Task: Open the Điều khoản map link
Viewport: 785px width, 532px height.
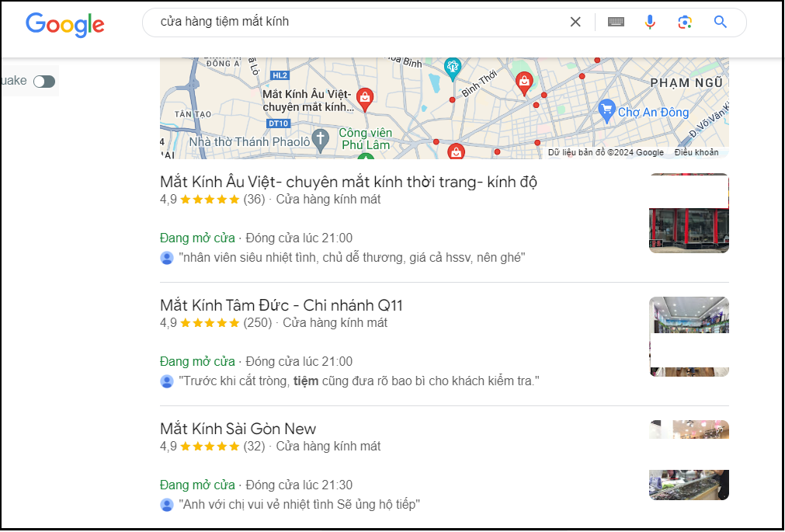Action: pyautogui.click(x=696, y=152)
